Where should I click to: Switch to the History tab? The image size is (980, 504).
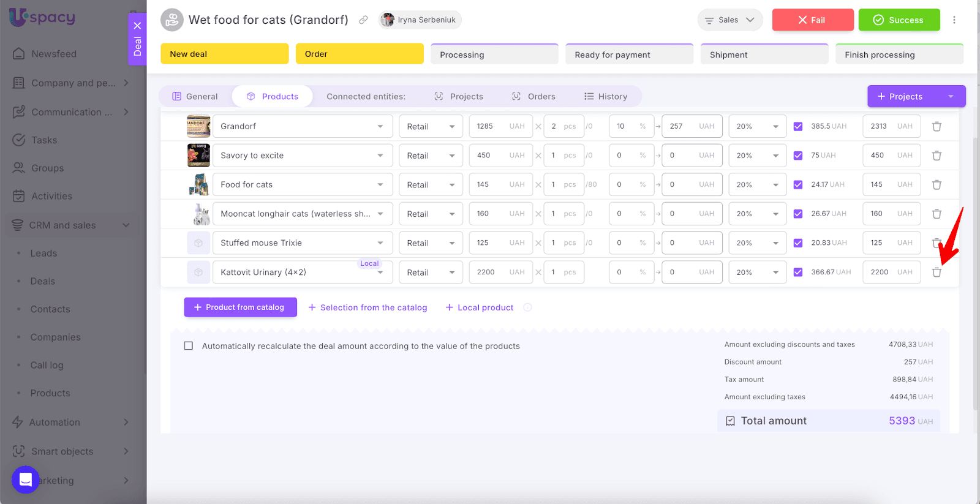pyautogui.click(x=605, y=97)
